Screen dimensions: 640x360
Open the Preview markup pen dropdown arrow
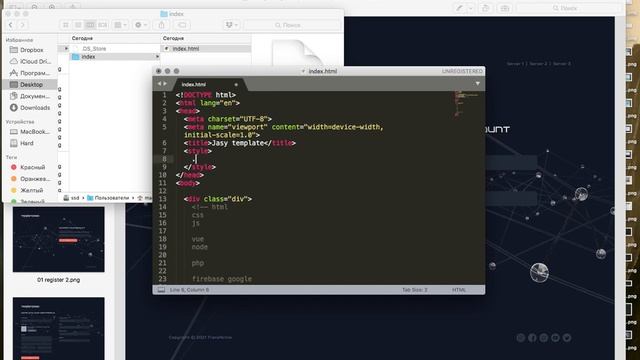tap(471, 8)
